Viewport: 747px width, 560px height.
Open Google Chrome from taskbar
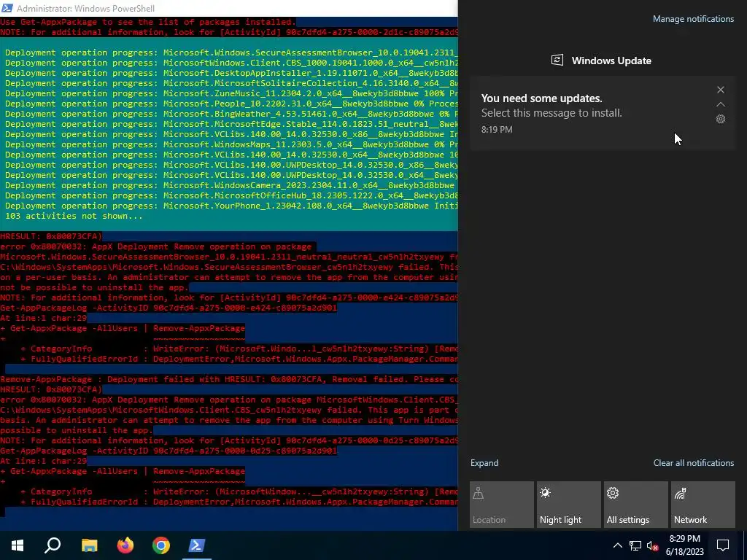point(161,545)
